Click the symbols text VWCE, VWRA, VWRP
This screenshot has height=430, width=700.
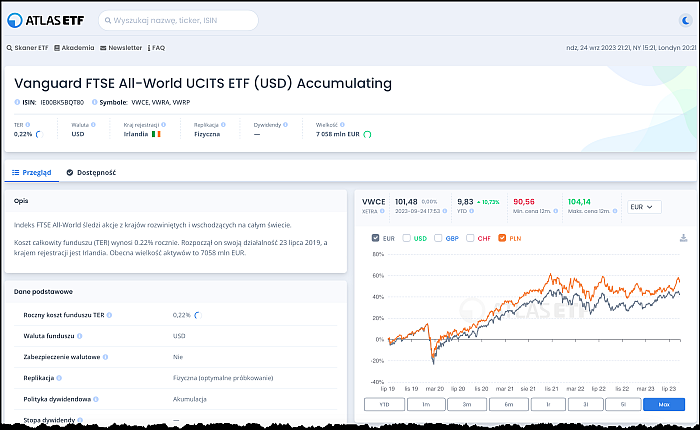(x=161, y=102)
